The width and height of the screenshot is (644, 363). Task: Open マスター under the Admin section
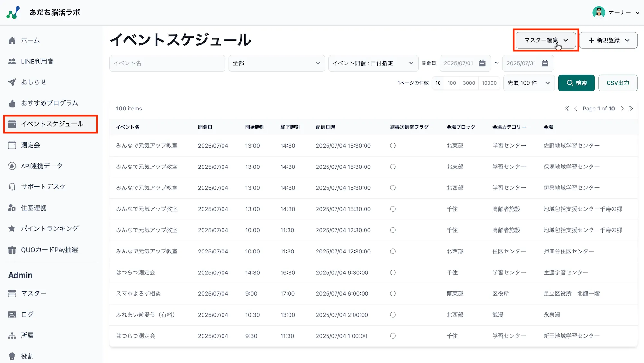click(33, 293)
